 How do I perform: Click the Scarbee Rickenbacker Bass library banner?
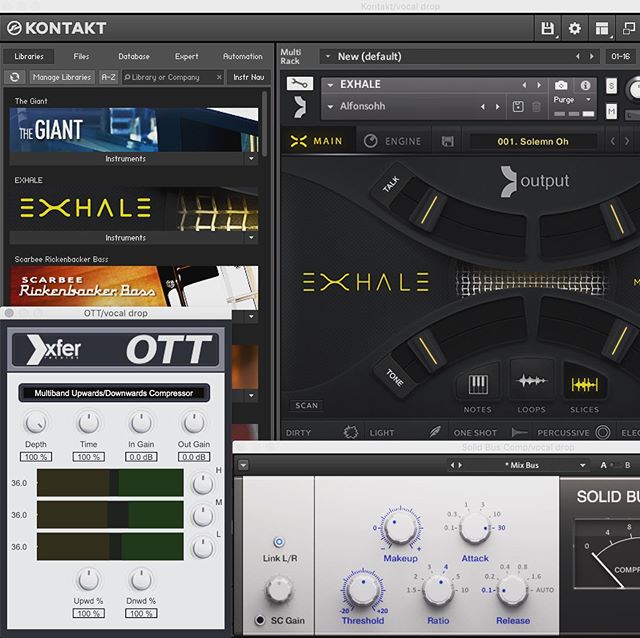tap(134, 286)
